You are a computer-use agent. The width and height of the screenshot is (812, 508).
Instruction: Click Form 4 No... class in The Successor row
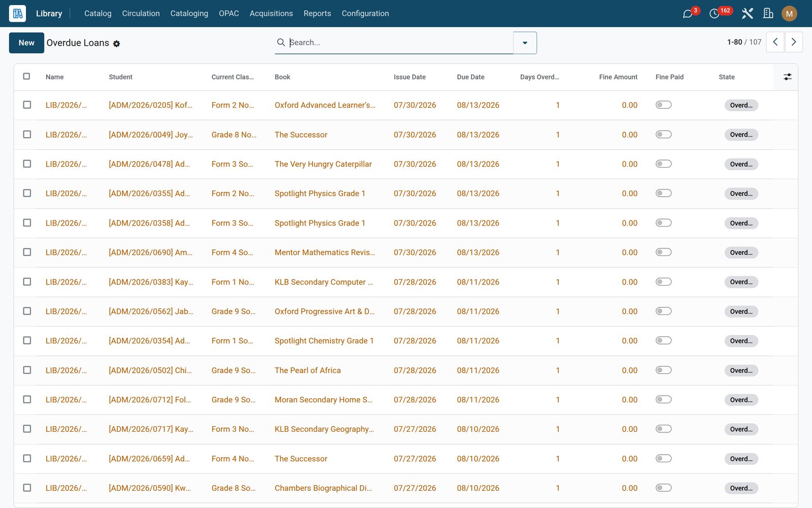click(233, 459)
